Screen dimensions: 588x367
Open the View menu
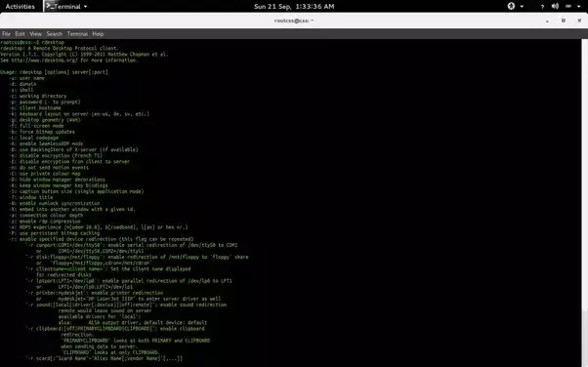[x=35, y=34]
